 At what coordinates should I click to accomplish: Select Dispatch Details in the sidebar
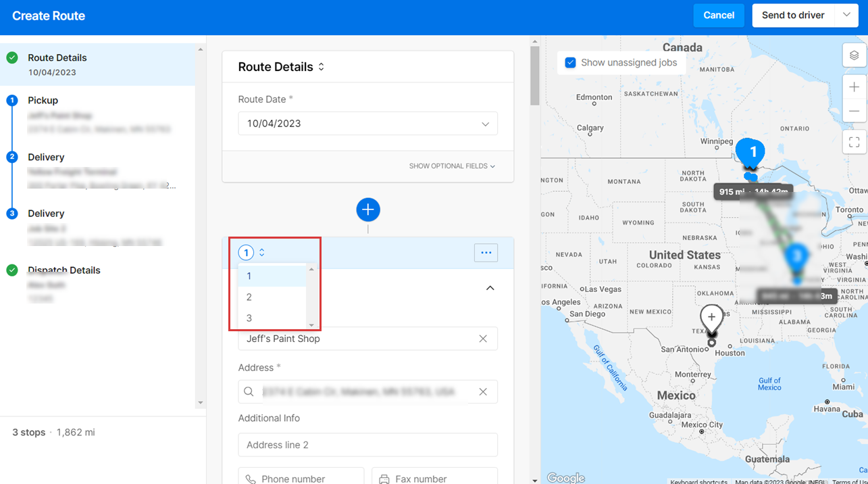coord(64,270)
